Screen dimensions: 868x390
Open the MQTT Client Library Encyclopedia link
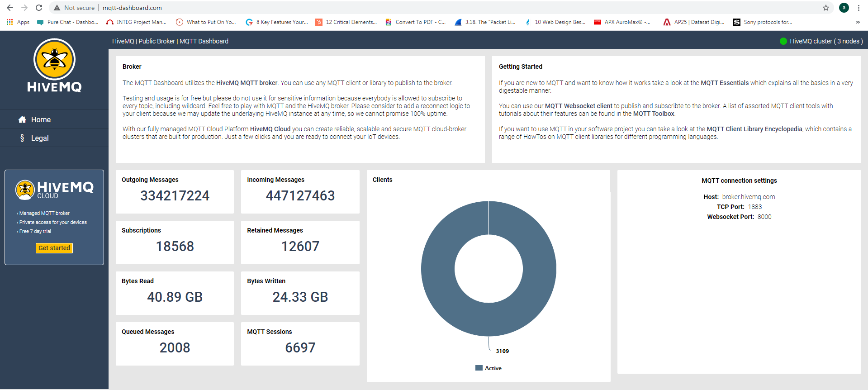click(x=754, y=129)
